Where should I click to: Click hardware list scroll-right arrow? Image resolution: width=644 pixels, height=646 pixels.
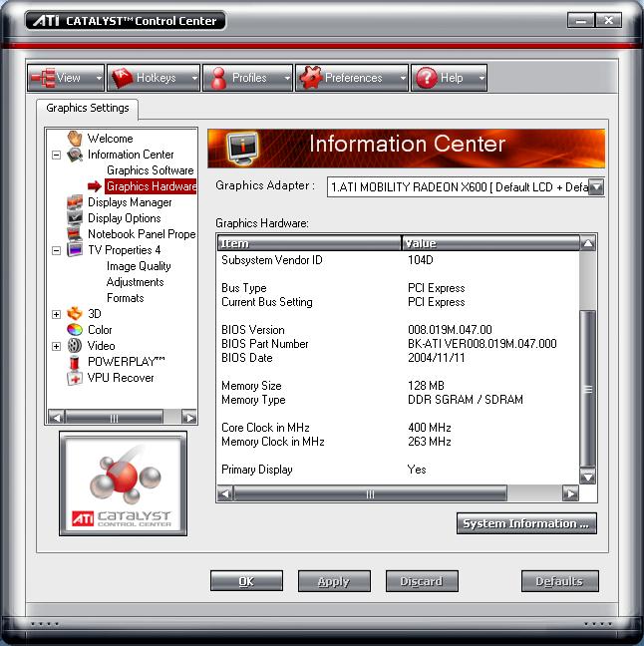click(570, 493)
